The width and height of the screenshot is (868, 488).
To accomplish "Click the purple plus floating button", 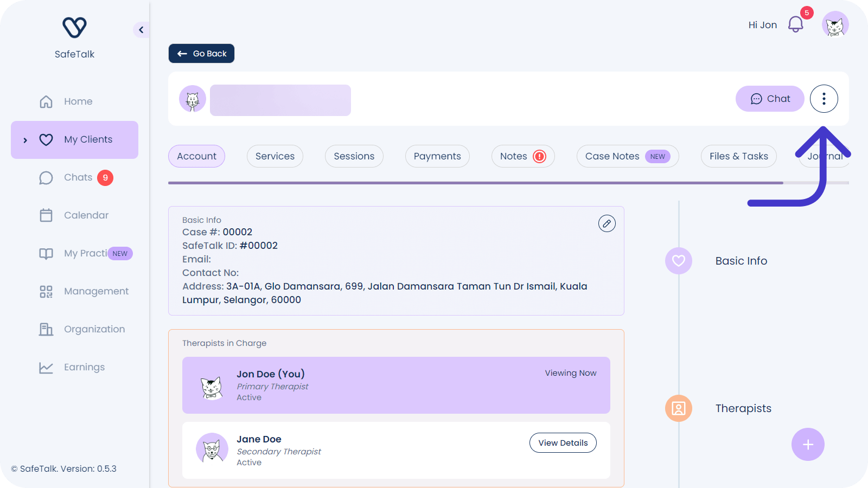I will click(808, 445).
